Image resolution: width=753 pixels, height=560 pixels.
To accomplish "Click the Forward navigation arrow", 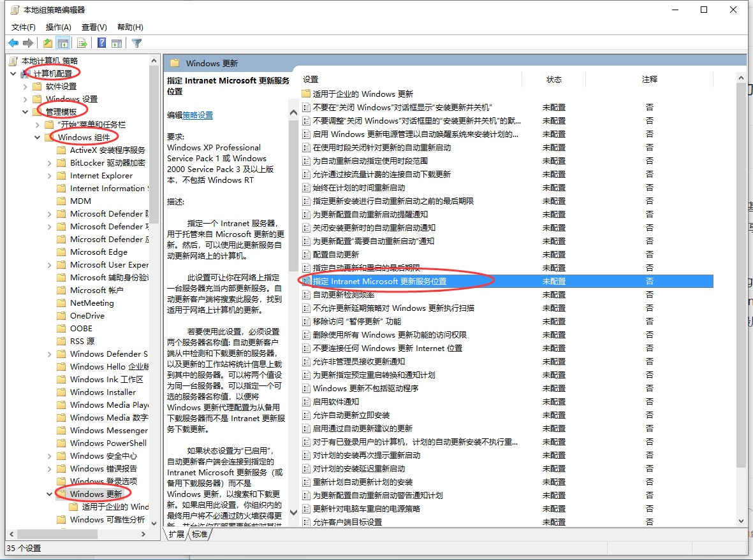I will (27, 42).
